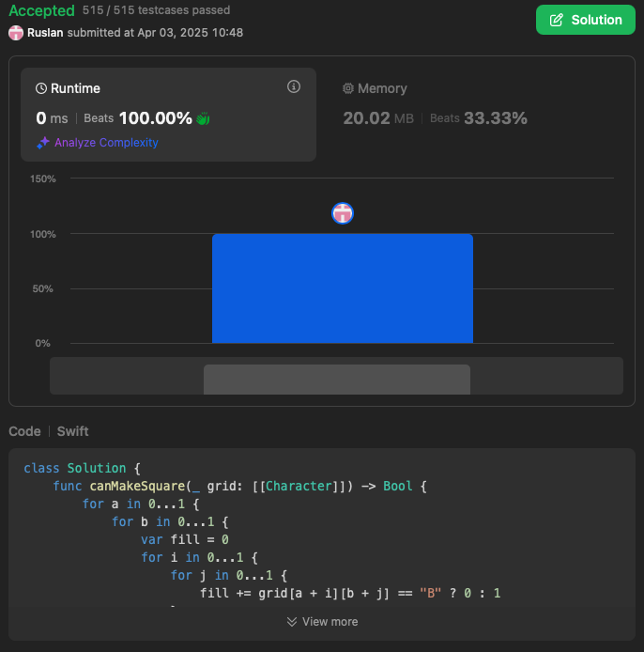The height and width of the screenshot is (652, 644).
Task: Click the canMakeSquare function line in code
Action: coord(240,486)
